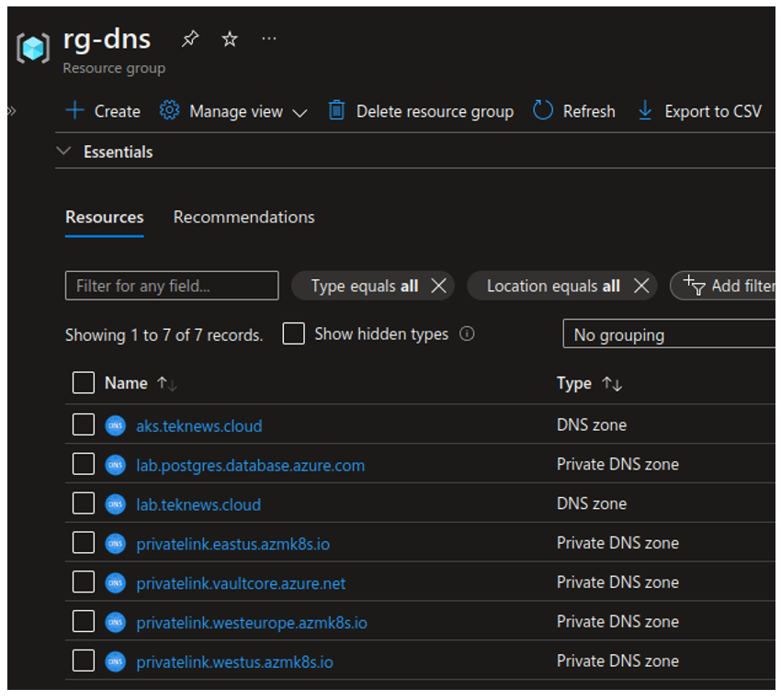Click the info icon beside Show hidden types
The width and height of the screenshot is (781, 700).
(x=467, y=334)
